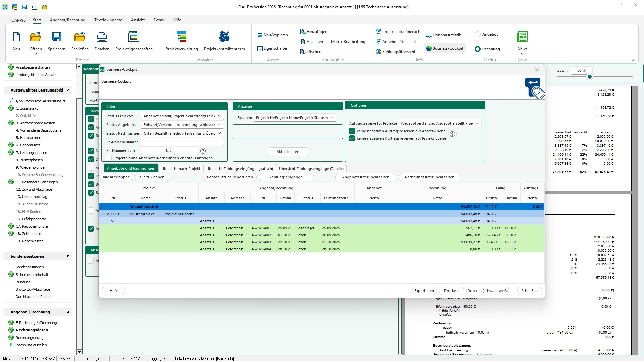This screenshot has width=644, height=362.
Task: Open the News icon in ribbon
Action: coord(522,37)
